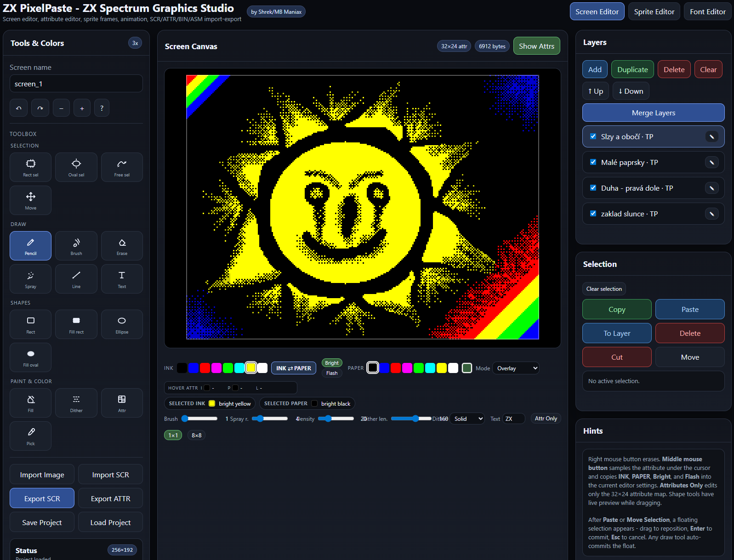734x560 pixels.
Task: Click the undo arrow button
Action: pos(19,108)
